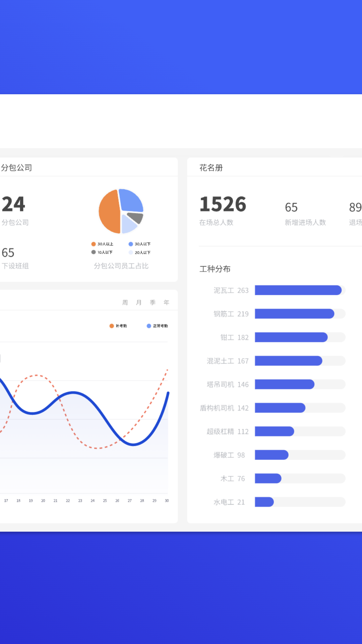Click the orange slice of the pie chart
Image resolution: width=362 pixels, height=644 pixels.
109,212
